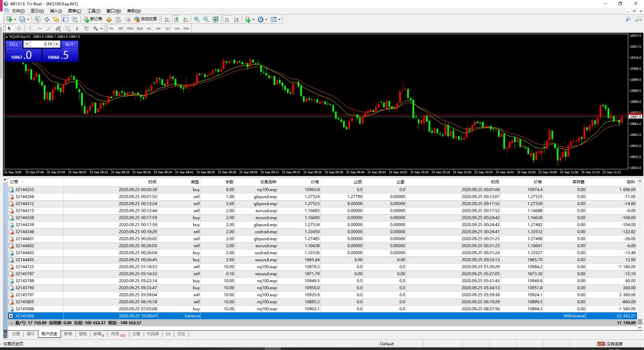Select the crosshair tool
Screen dimensions: 644x350
click(x=19, y=28)
